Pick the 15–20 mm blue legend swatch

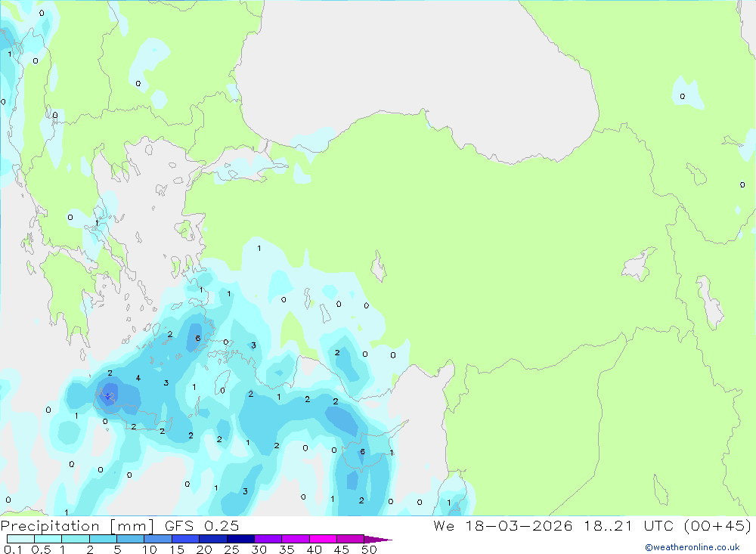[185, 539]
